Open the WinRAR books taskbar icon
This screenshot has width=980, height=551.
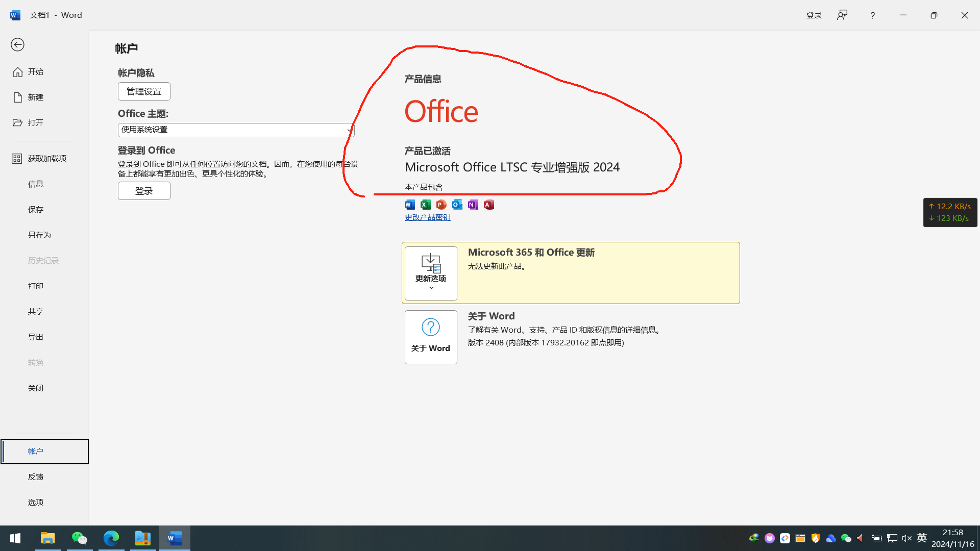click(143, 538)
